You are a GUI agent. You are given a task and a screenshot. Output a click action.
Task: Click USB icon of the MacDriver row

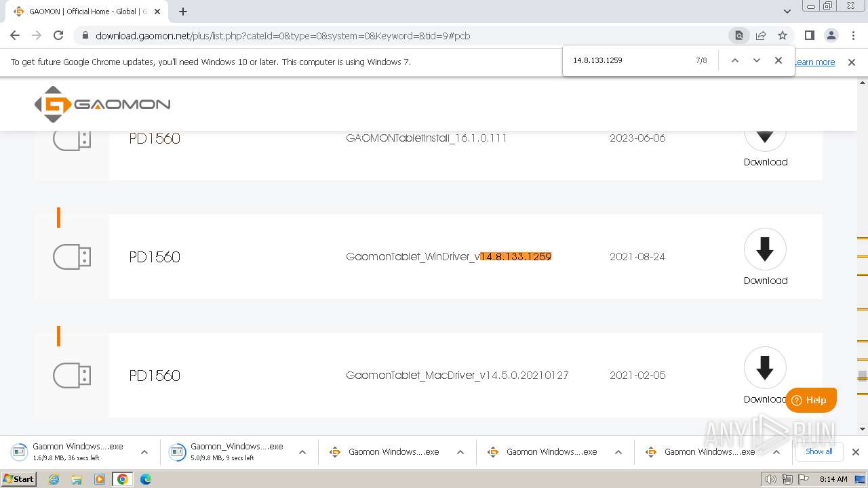click(x=72, y=375)
